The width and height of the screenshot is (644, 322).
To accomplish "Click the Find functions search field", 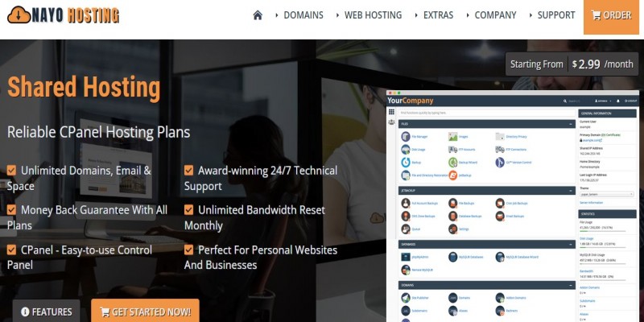I will pyautogui.click(x=487, y=113).
